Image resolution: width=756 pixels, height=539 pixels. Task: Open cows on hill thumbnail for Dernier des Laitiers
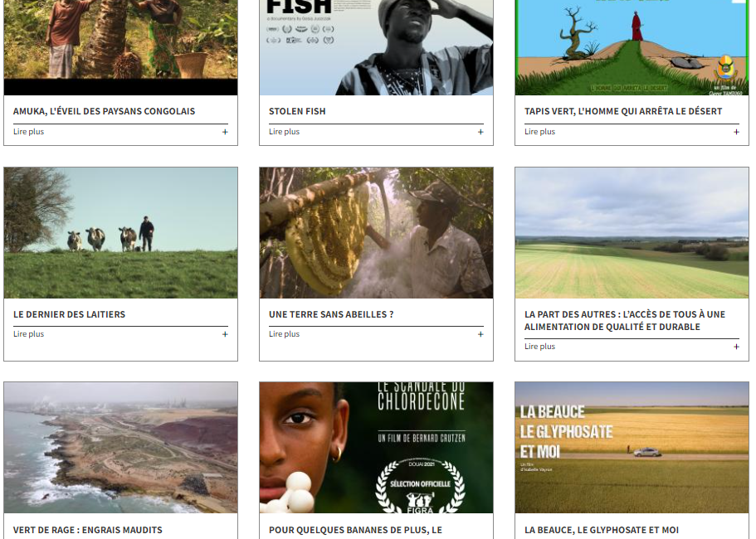120,233
